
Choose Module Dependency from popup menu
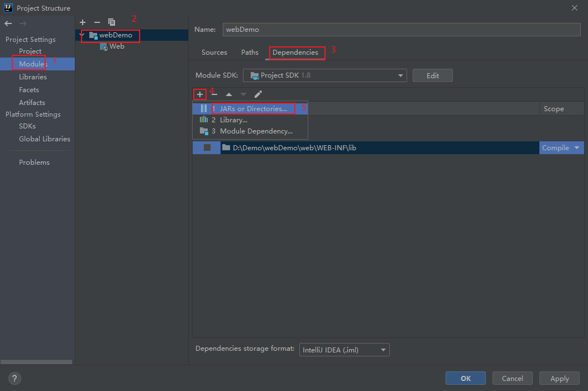pyautogui.click(x=256, y=131)
